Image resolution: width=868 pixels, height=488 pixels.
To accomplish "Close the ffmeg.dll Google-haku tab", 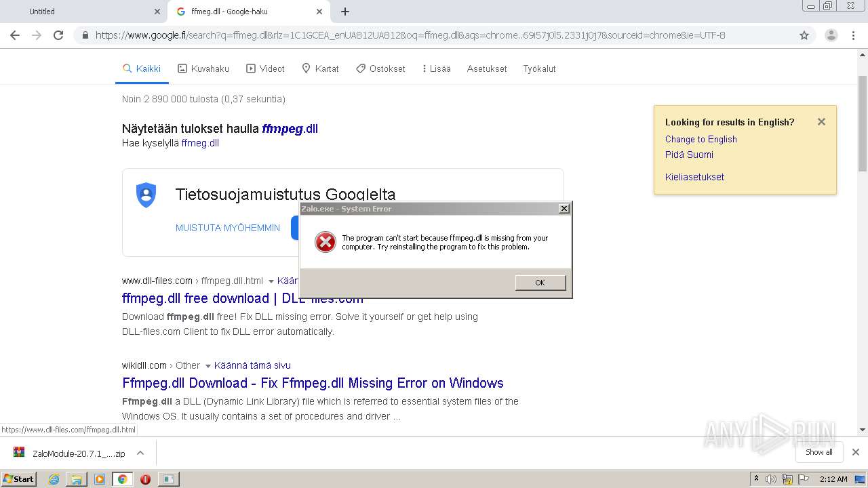I will 319,12.
